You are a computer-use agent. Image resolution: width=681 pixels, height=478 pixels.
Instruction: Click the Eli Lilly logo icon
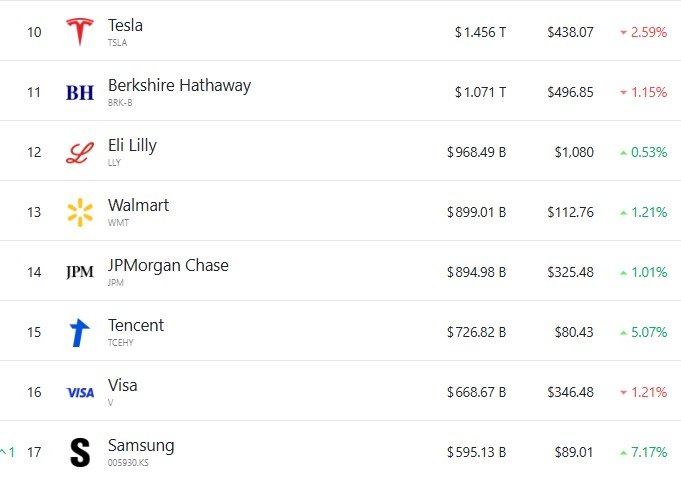(79, 152)
